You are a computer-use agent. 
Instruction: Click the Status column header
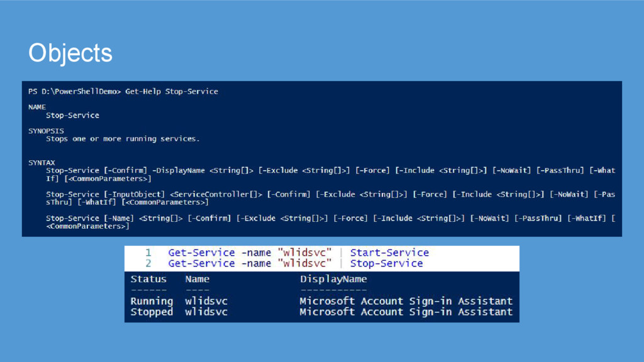(x=148, y=279)
